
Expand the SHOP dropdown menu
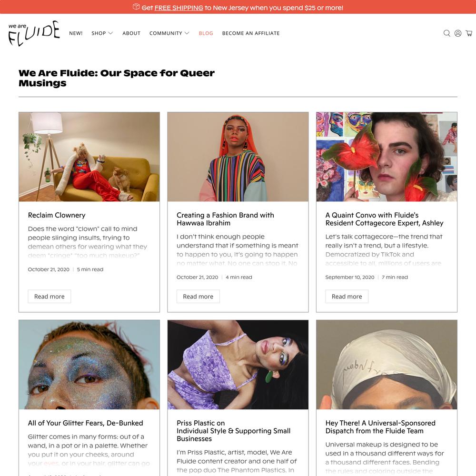(x=102, y=33)
